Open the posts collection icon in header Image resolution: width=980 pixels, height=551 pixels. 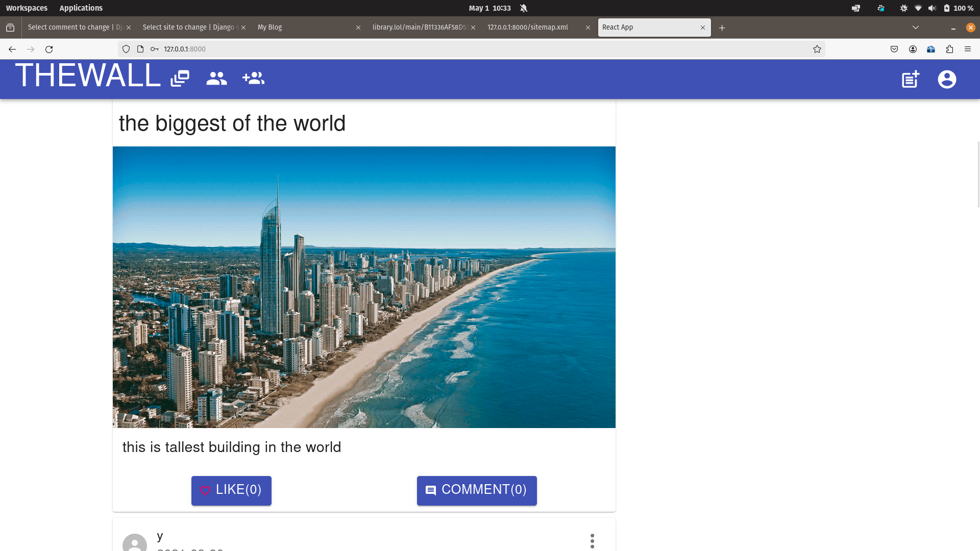coord(180,79)
